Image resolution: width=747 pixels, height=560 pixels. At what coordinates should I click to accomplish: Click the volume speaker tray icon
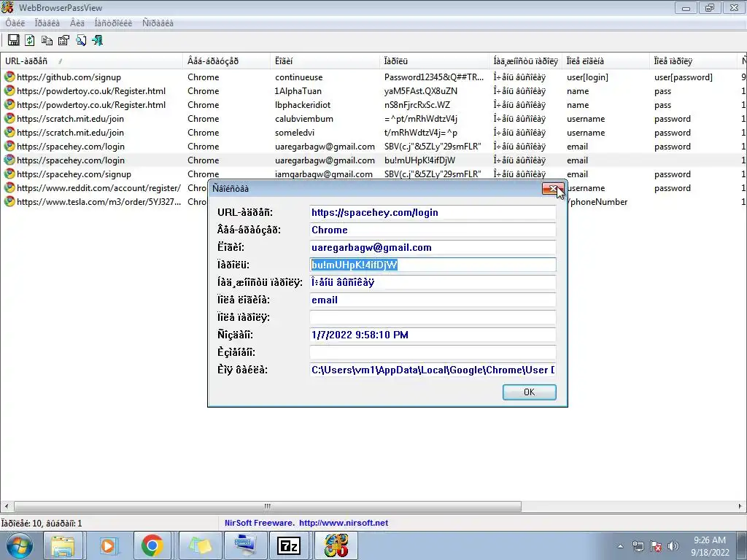673,546
